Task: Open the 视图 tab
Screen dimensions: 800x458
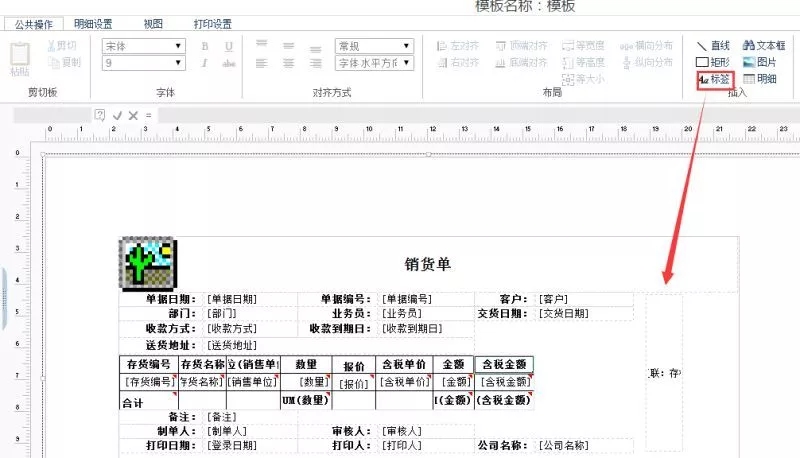Action: point(153,24)
